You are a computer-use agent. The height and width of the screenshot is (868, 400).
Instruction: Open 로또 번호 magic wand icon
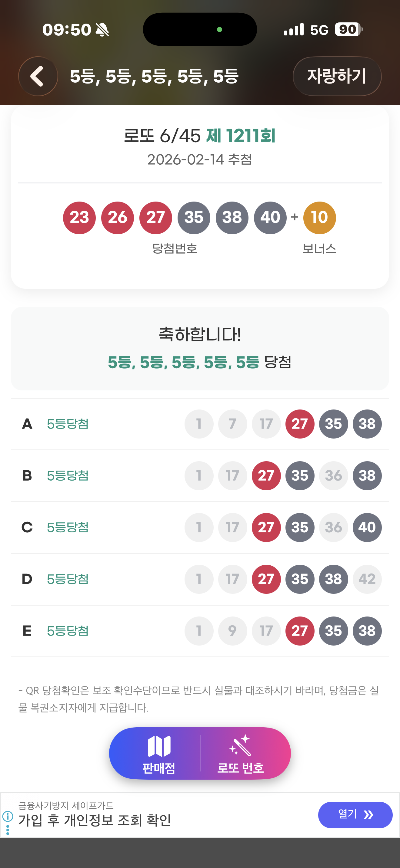[x=240, y=746]
